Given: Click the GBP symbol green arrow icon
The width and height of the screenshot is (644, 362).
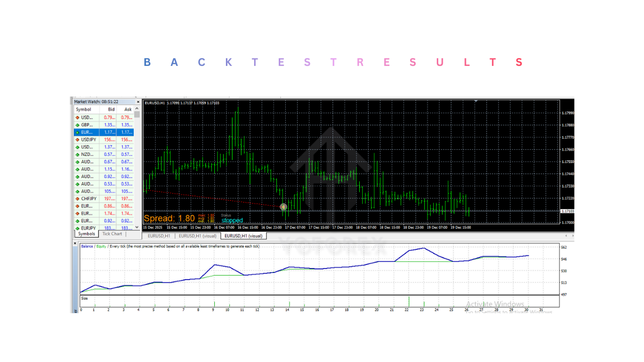Looking at the screenshot, I should point(77,125).
